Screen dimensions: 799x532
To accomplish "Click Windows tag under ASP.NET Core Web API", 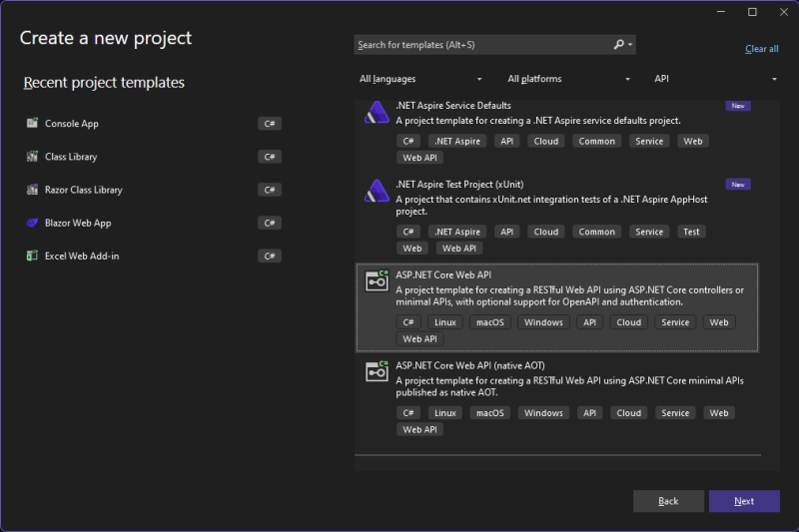I will 543,322.
